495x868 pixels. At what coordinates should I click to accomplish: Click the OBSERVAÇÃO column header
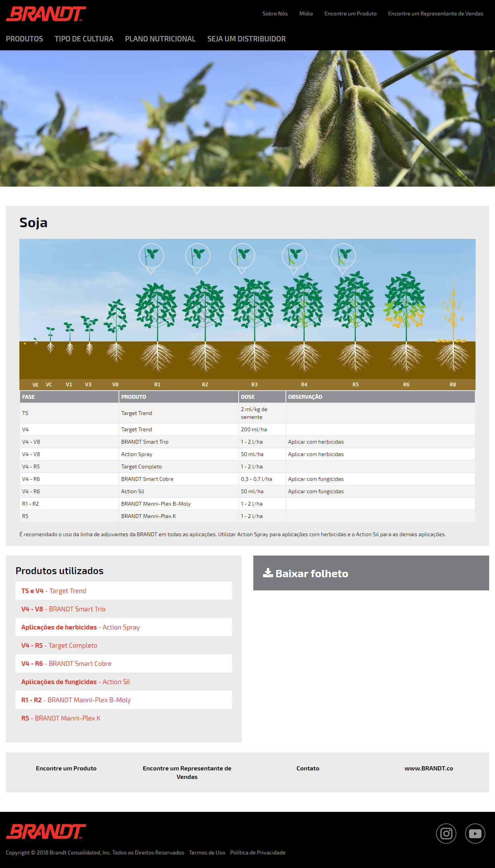(x=380, y=397)
